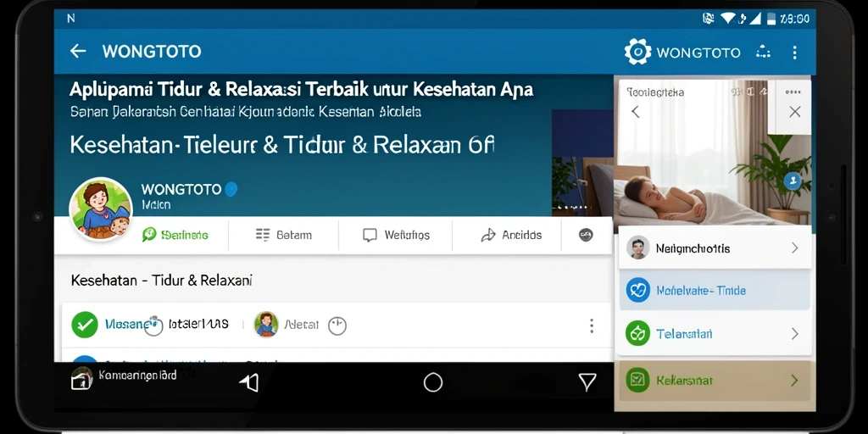Tap the share-style icon next to overflow menu

764,52
